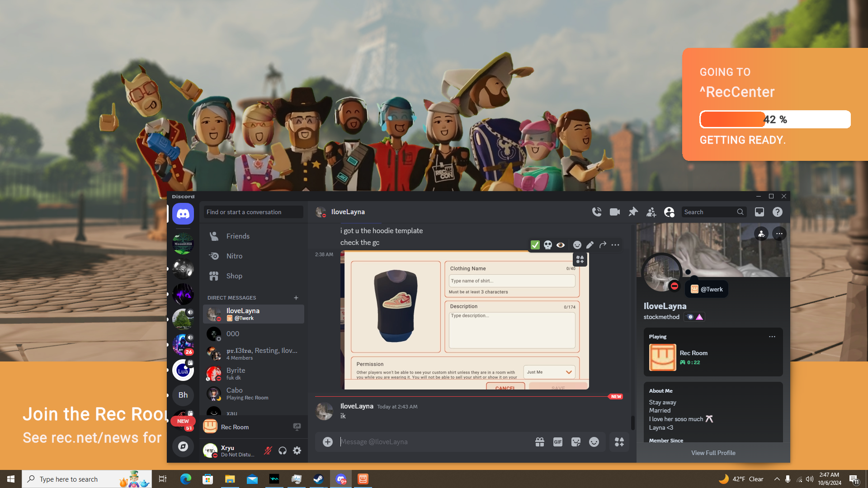Open profile more options menu
Image resolution: width=868 pixels, height=488 pixels.
[x=779, y=234]
